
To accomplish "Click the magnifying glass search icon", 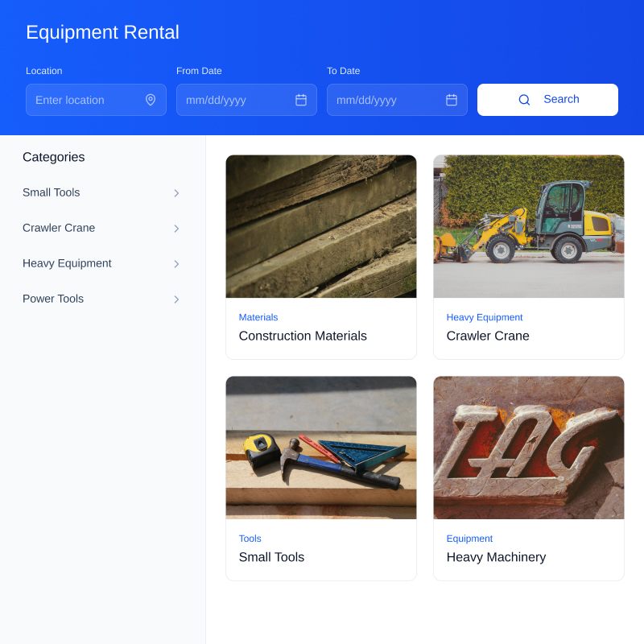I will pos(524,100).
